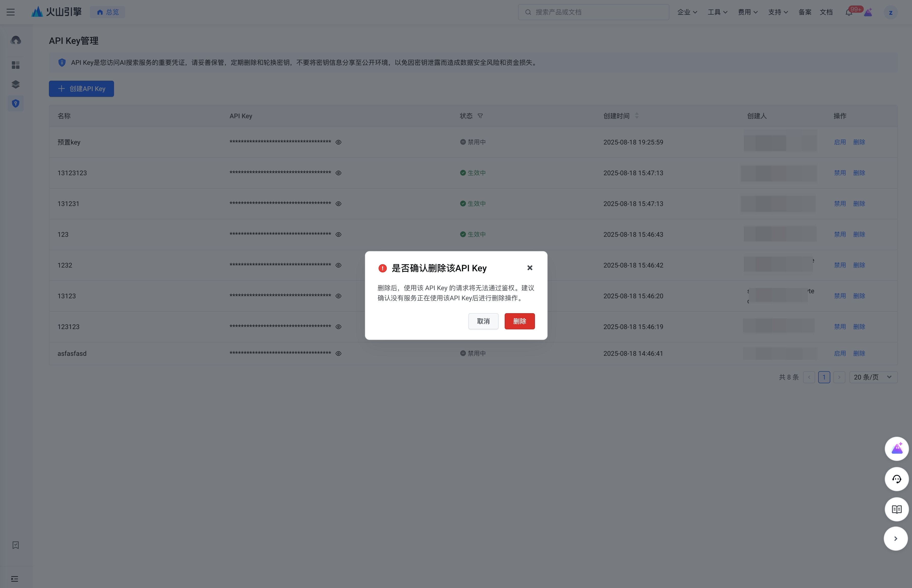This screenshot has width=912, height=588.
Task: Select the stacked layers sidebar icon
Action: pyautogui.click(x=16, y=84)
